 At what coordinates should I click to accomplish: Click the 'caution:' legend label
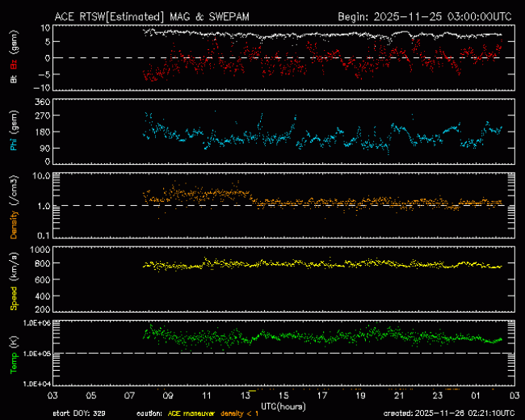(149, 414)
